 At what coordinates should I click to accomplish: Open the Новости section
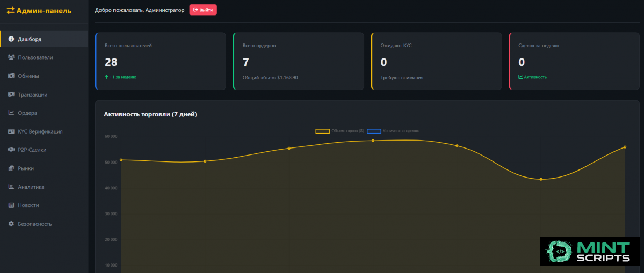(x=44, y=205)
